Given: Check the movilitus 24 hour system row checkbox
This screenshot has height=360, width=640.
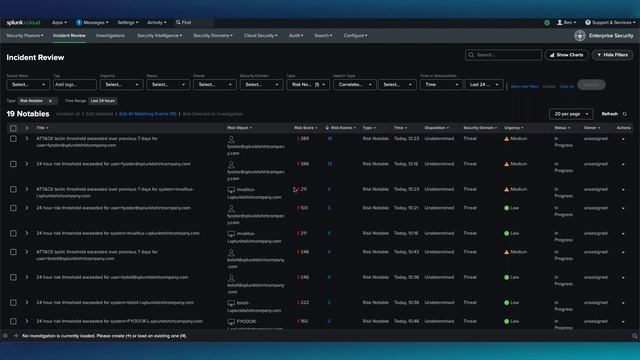Looking at the screenshot, I should pyautogui.click(x=13, y=233).
